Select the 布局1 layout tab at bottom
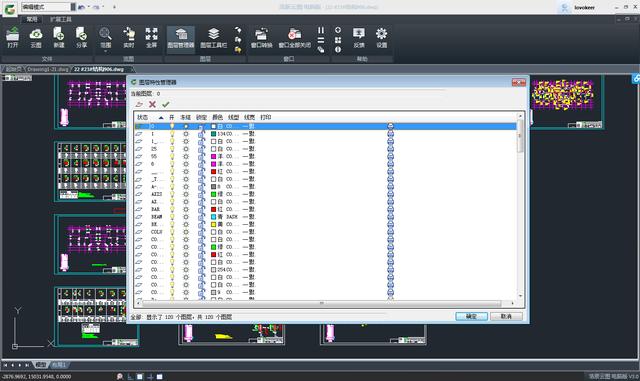The height and width of the screenshot is (381, 640). [x=58, y=365]
